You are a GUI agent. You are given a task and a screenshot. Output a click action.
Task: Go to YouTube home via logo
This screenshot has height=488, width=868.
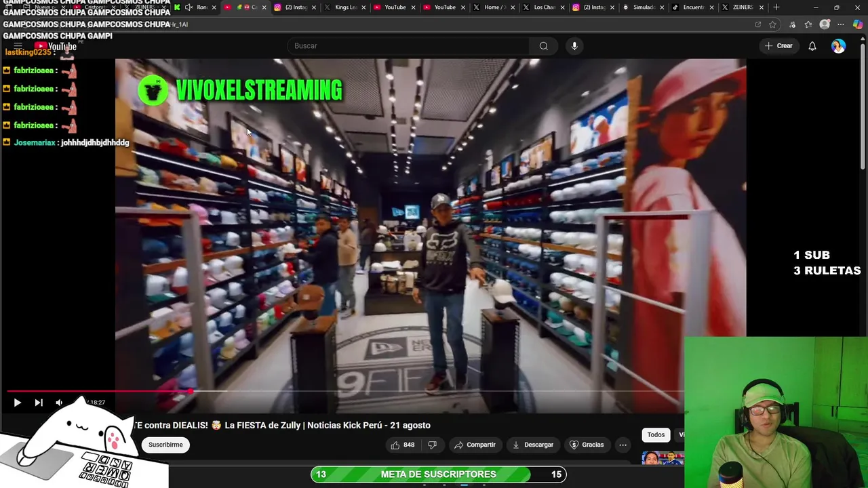coord(56,46)
